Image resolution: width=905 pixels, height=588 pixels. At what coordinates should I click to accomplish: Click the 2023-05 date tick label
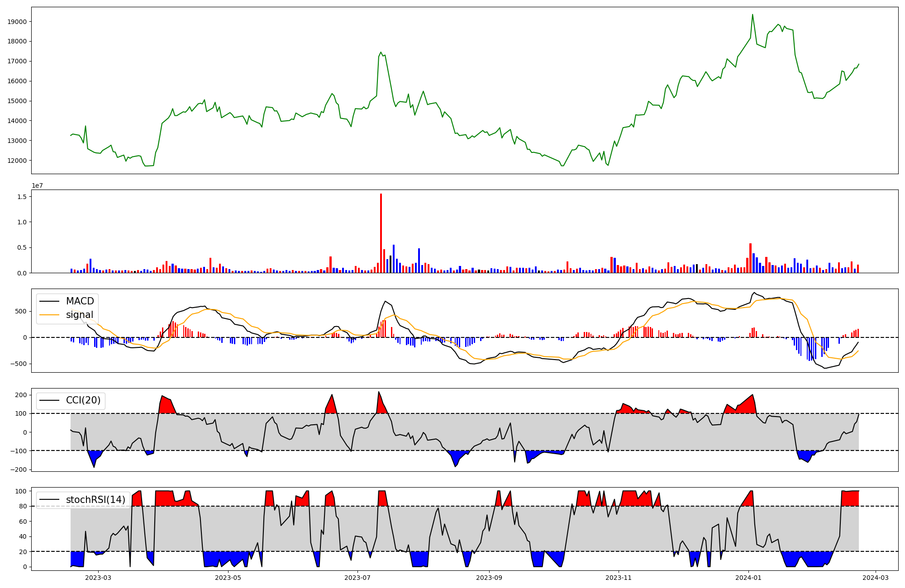(228, 578)
